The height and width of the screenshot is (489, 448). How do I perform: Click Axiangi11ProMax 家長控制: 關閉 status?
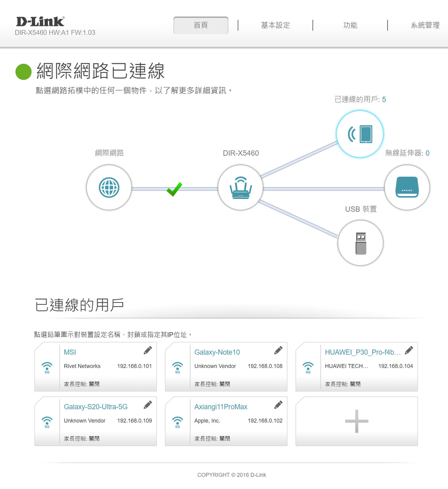pyautogui.click(x=212, y=439)
